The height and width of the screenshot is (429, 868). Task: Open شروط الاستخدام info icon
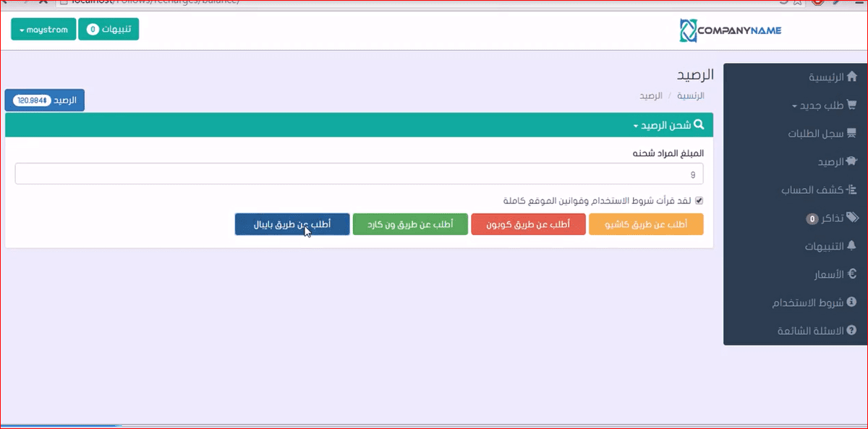(851, 302)
